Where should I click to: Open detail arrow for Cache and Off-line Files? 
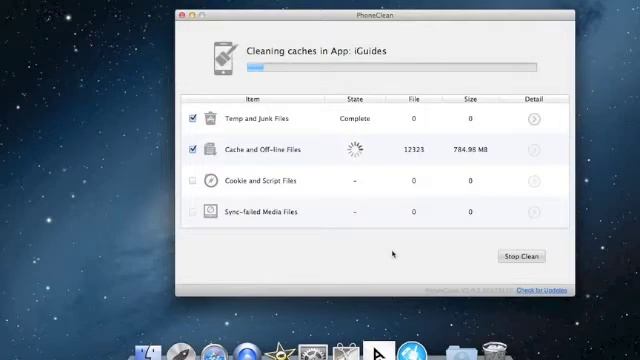[534, 150]
